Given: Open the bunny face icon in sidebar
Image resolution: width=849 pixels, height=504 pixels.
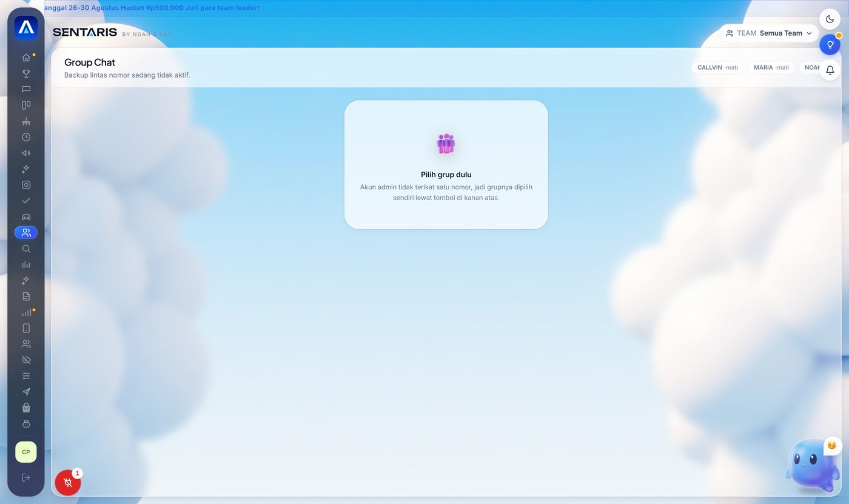Looking at the screenshot, I should tap(26, 423).
